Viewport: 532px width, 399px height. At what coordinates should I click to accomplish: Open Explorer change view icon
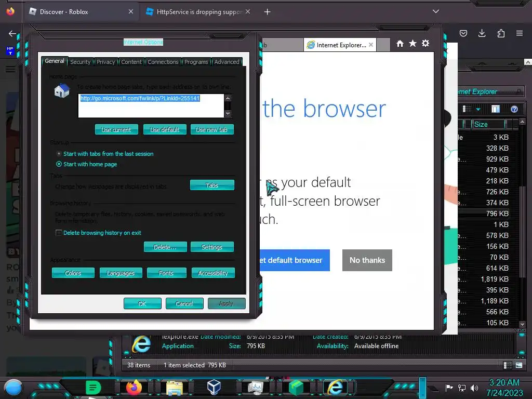click(x=467, y=109)
